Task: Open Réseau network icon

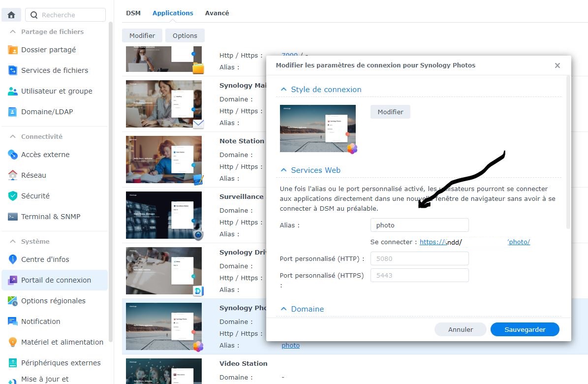Action: [13, 175]
